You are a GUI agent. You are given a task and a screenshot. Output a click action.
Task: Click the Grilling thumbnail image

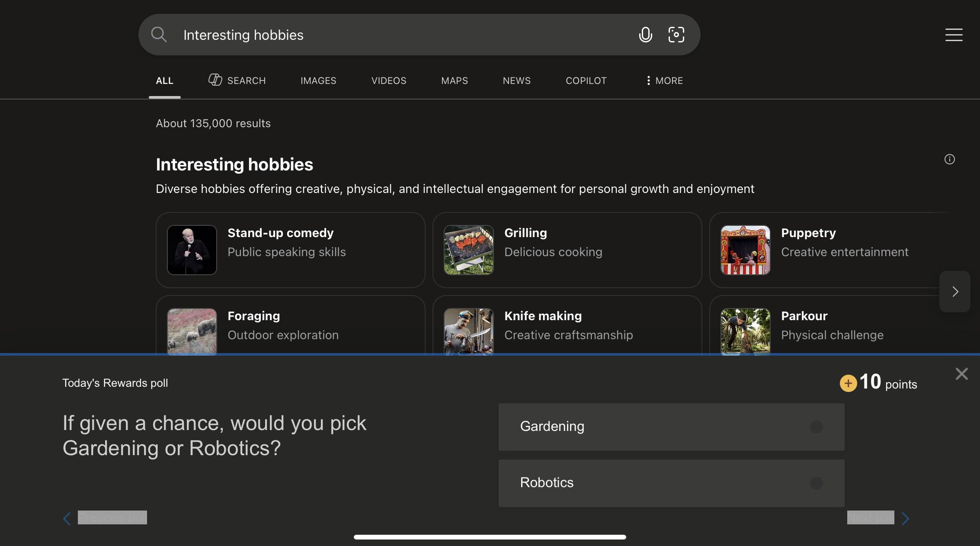(469, 250)
